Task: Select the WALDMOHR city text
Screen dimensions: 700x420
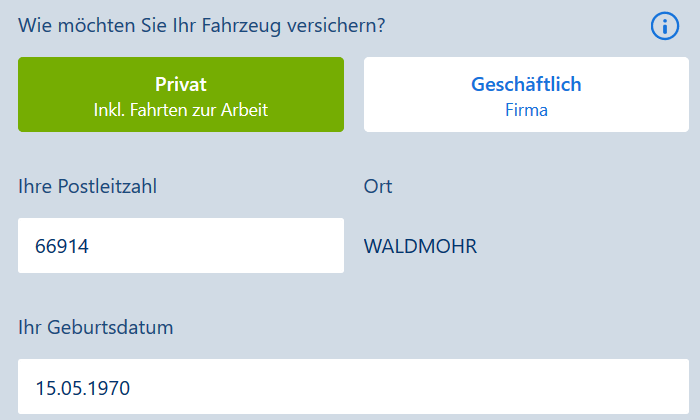Action: click(420, 246)
